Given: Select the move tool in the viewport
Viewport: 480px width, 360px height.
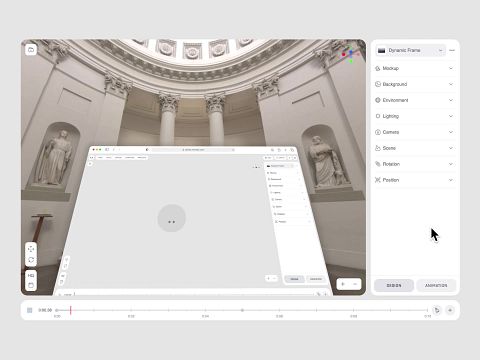Looking at the screenshot, I should coord(31,249).
